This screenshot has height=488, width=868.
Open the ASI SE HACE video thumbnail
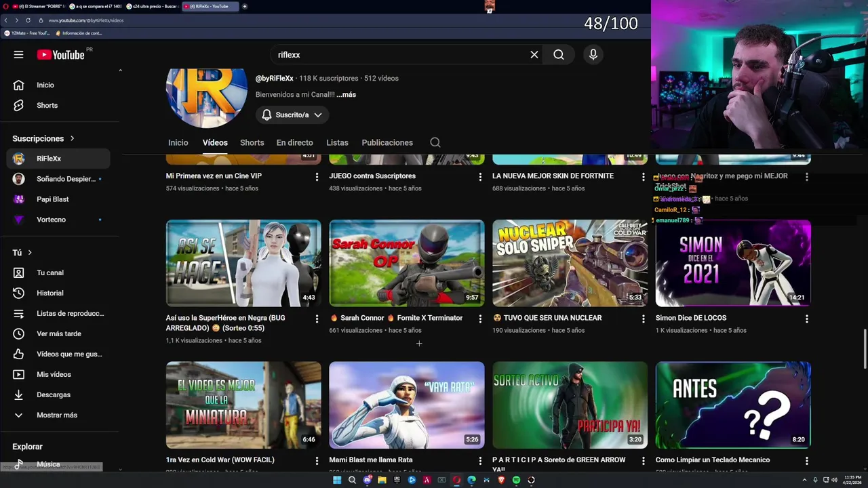coord(243,263)
